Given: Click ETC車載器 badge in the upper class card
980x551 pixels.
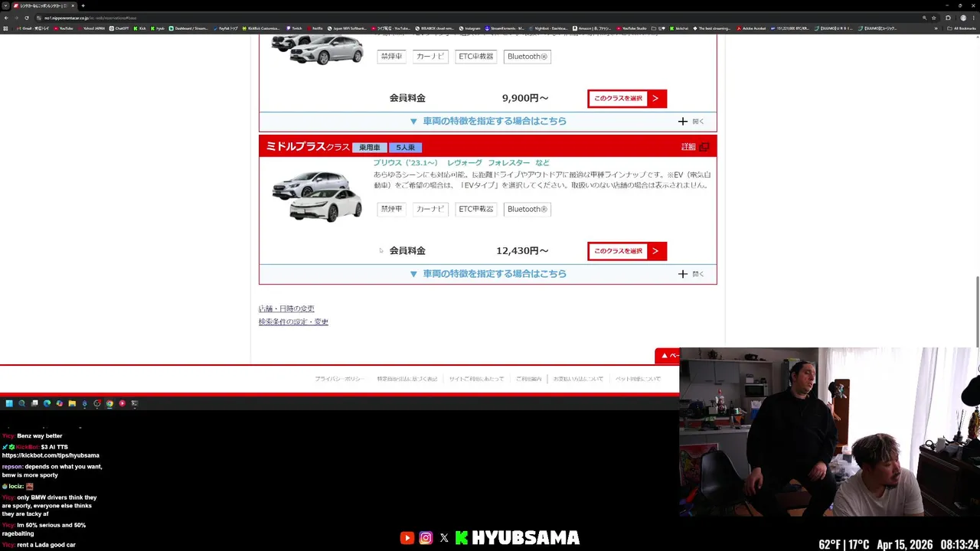Looking at the screenshot, I should click(476, 57).
